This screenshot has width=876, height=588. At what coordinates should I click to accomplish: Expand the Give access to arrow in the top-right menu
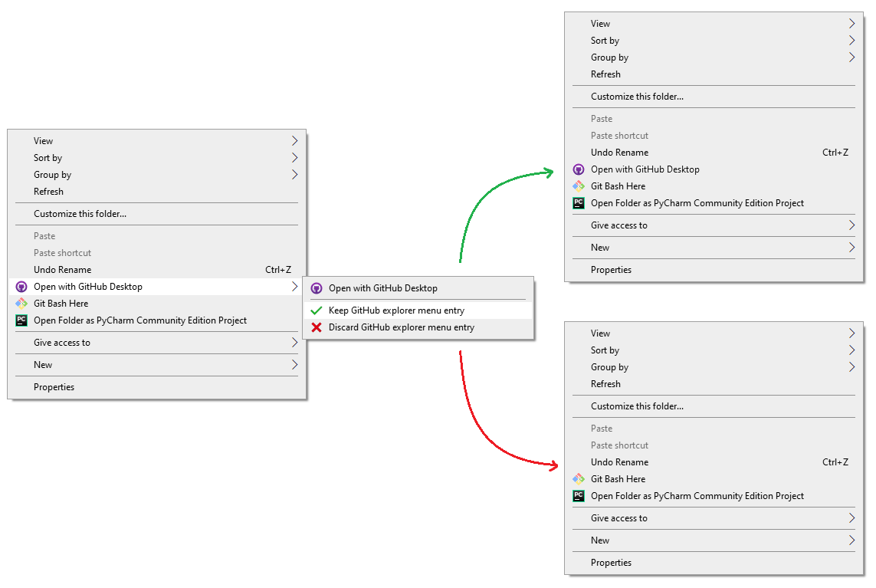pos(851,225)
